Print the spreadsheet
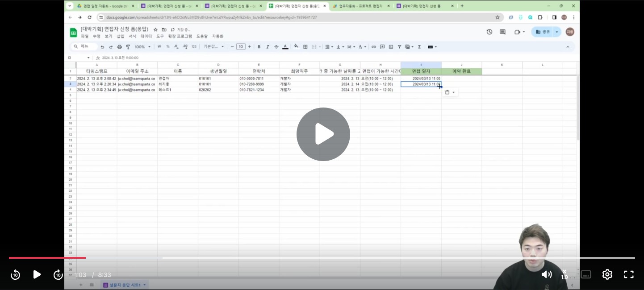This screenshot has height=290, width=644. coord(119,47)
